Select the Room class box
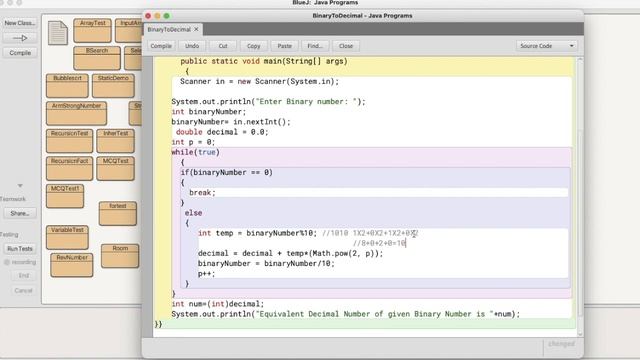The width and height of the screenshot is (640, 360). [x=120, y=256]
